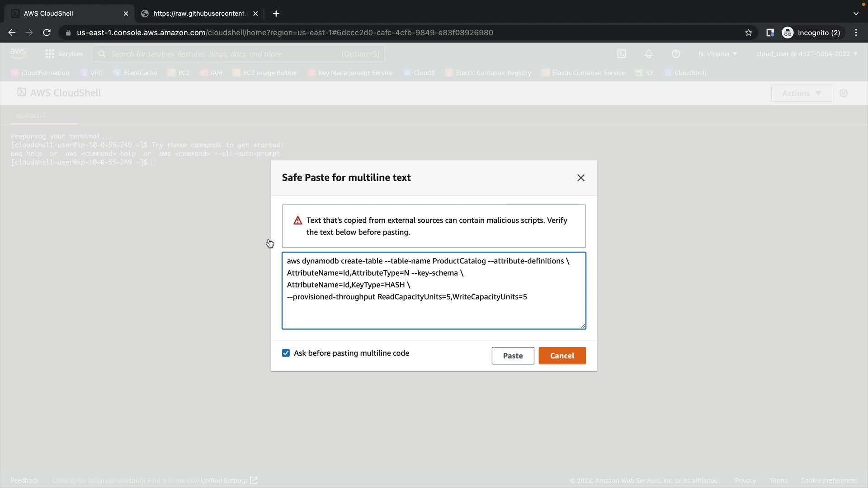Open the Services grid menu icon
This screenshot has height=488, width=868.
click(x=50, y=54)
